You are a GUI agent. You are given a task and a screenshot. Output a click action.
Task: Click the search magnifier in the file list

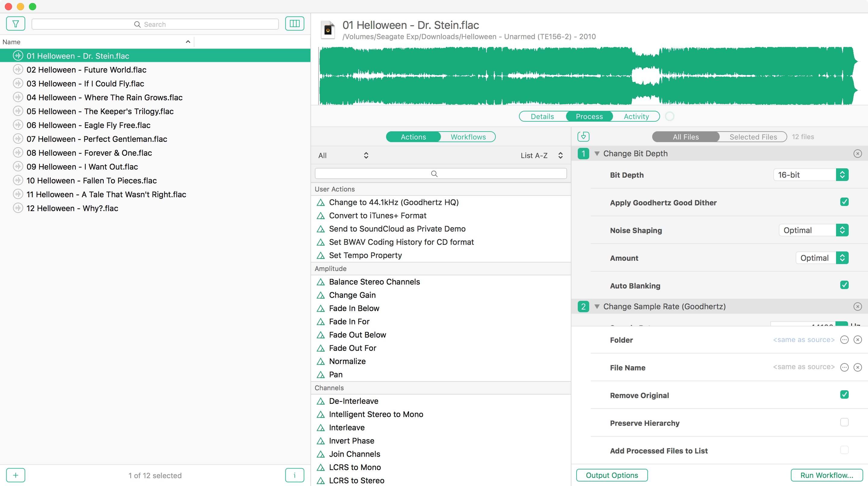click(x=137, y=24)
